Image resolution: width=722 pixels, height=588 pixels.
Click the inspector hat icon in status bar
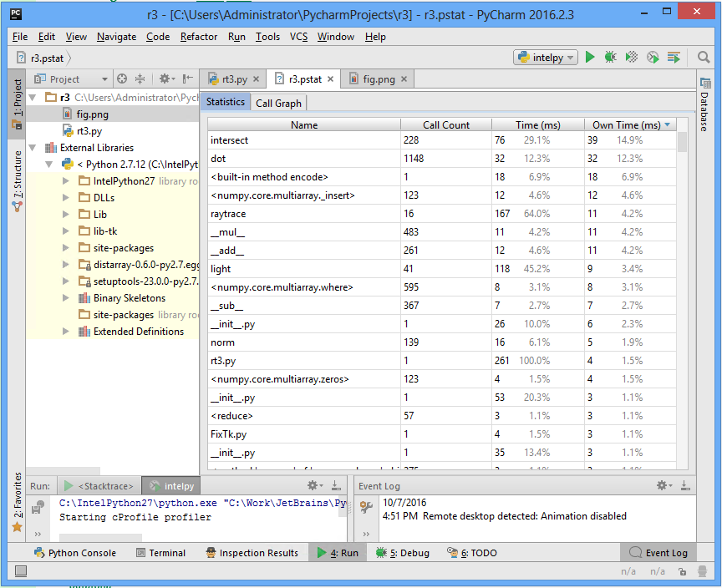click(702, 571)
